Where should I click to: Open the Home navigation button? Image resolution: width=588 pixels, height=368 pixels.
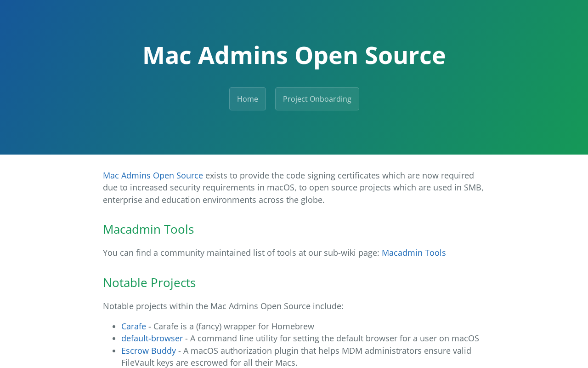pos(248,99)
